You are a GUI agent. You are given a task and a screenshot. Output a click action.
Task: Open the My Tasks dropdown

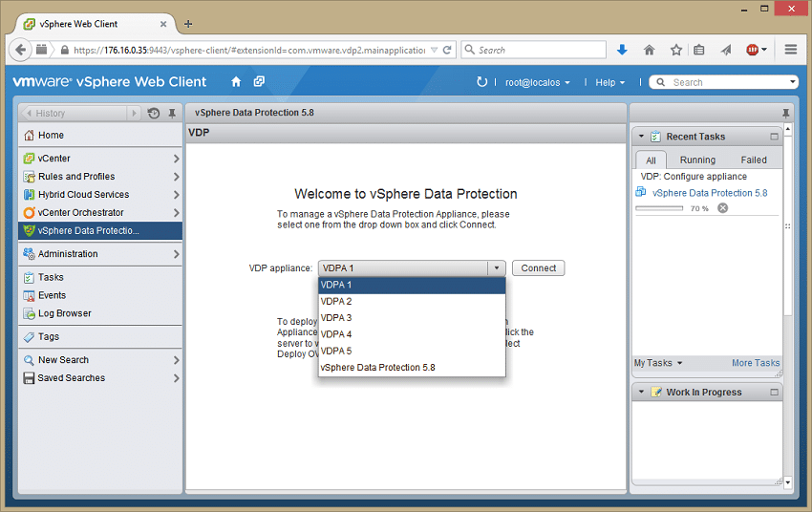point(658,363)
